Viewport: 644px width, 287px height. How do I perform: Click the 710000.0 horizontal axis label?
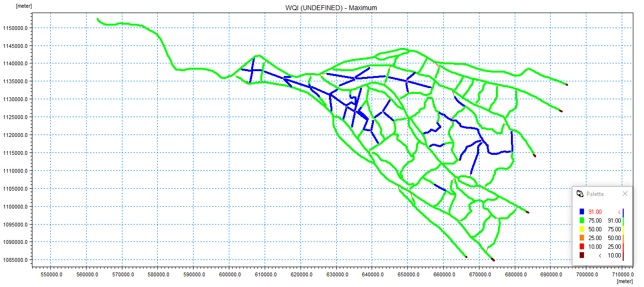pos(622,275)
